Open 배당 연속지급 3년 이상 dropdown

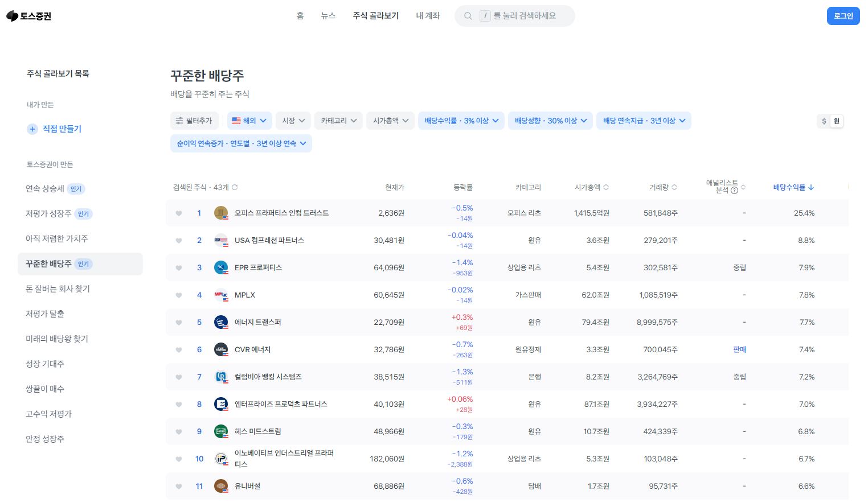tap(644, 121)
